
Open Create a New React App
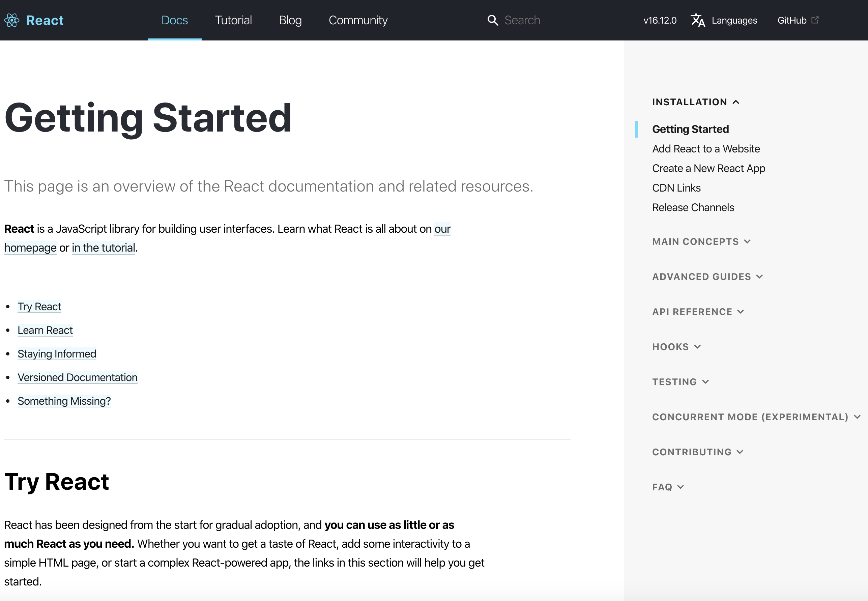(708, 168)
